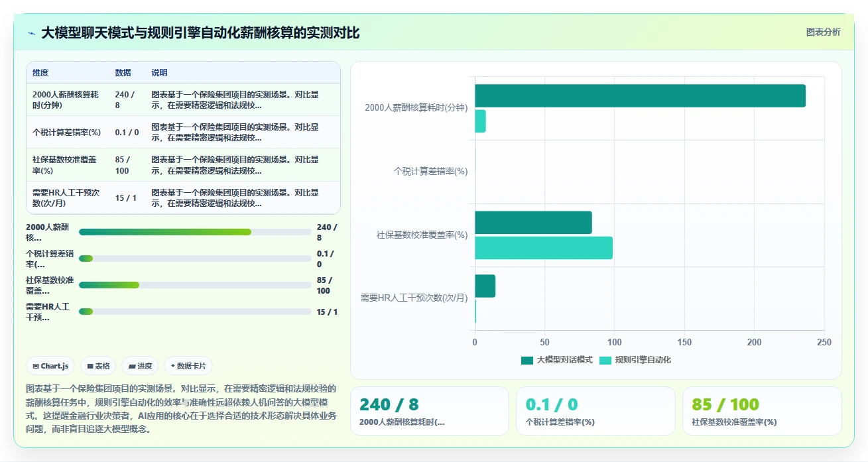
Task: Click the 0.1 / 0 data card
Action: pos(595,411)
